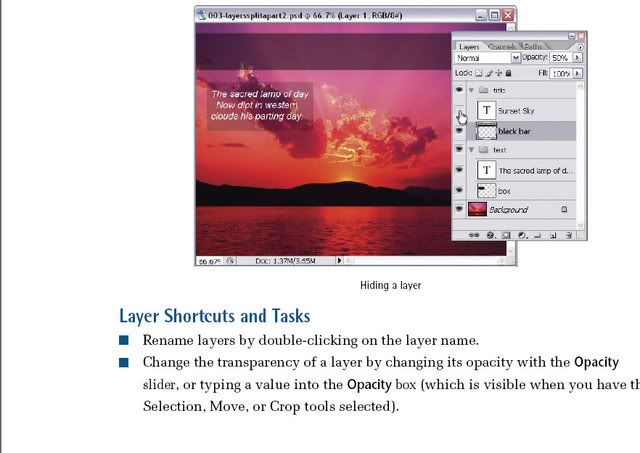Minimize the document window
The width and height of the screenshot is (640, 453).
click(x=481, y=15)
